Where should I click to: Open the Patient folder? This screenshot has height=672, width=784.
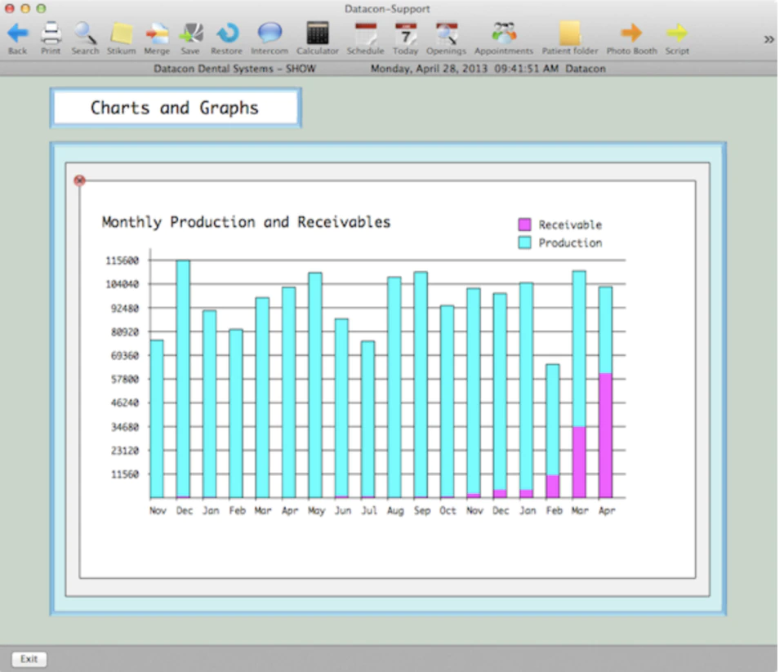569,33
